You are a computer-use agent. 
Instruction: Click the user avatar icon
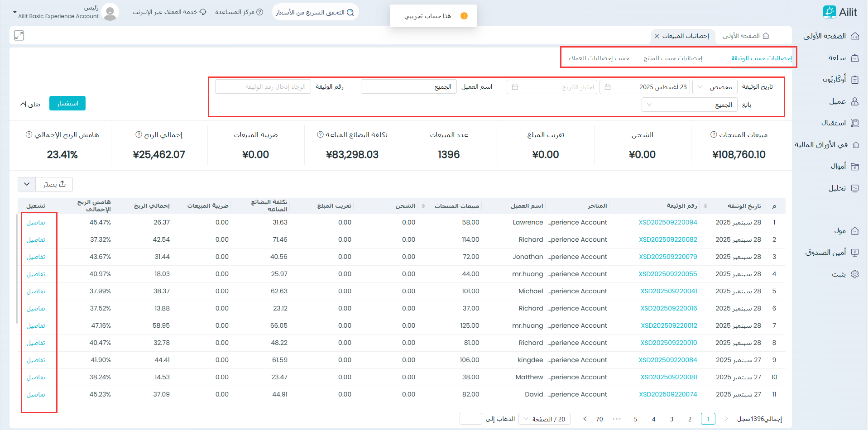110,12
